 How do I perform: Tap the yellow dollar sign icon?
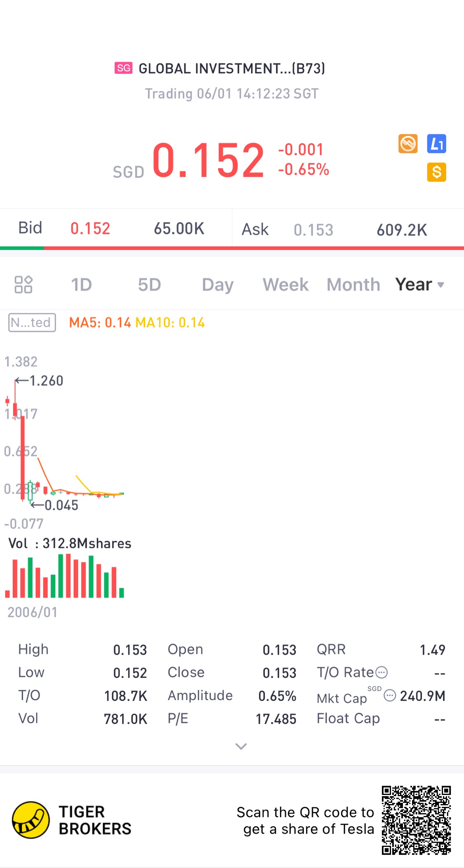pyautogui.click(x=436, y=172)
